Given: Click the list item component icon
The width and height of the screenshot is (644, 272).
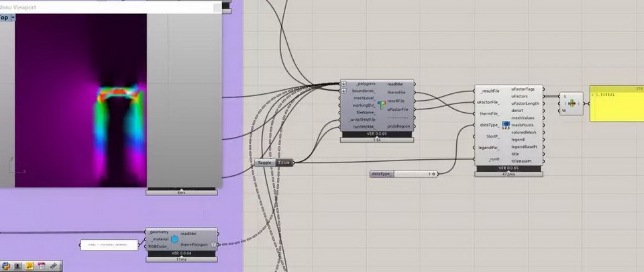Looking at the screenshot, I should 572,103.
